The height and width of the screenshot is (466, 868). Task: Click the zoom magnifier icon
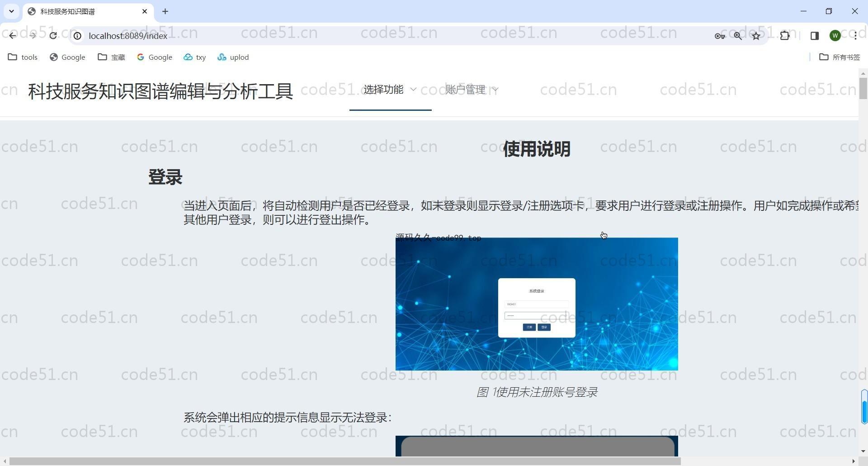[x=738, y=36]
